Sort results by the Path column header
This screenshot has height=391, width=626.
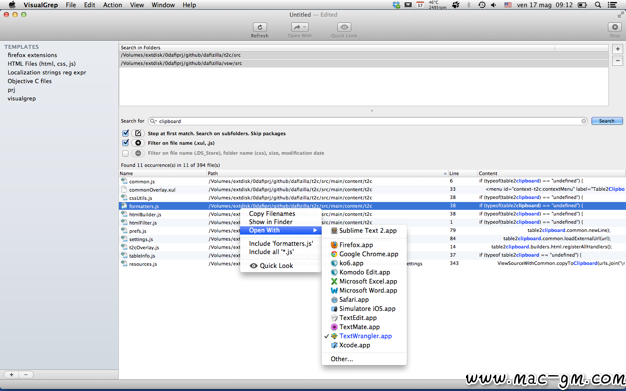pyautogui.click(x=327, y=173)
